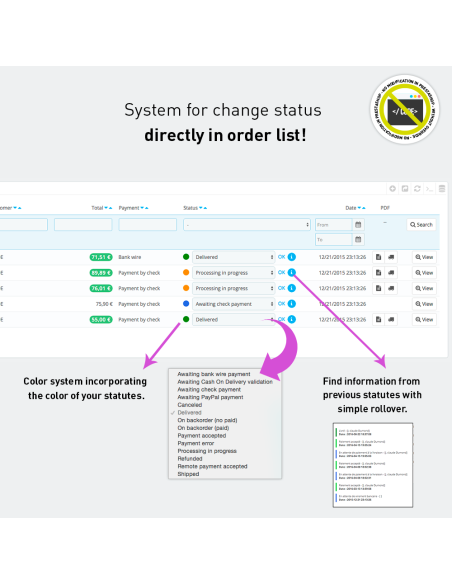Open the To date calendar icon

[x=358, y=239]
